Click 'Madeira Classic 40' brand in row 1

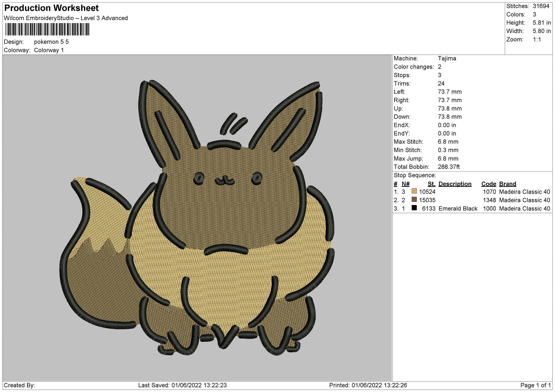(525, 192)
